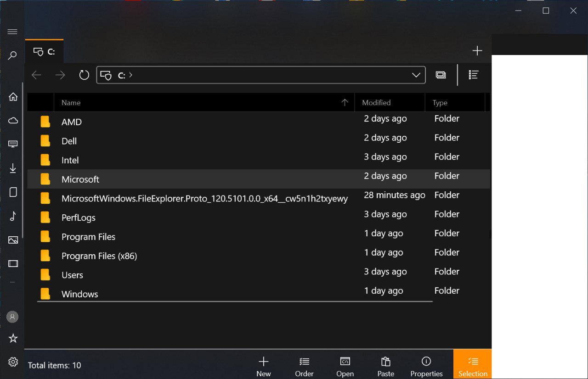Click the user account avatar icon
The width and height of the screenshot is (588, 379).
12,317
